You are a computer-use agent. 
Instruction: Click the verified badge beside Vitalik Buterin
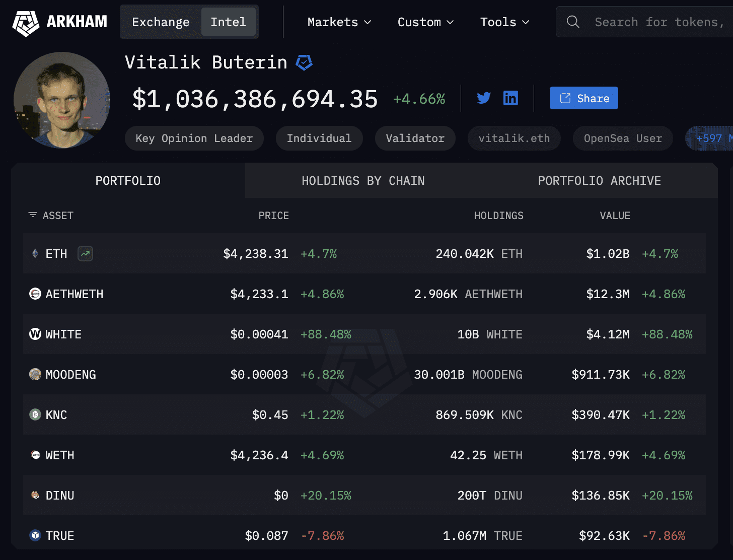[x=304, y=62]
